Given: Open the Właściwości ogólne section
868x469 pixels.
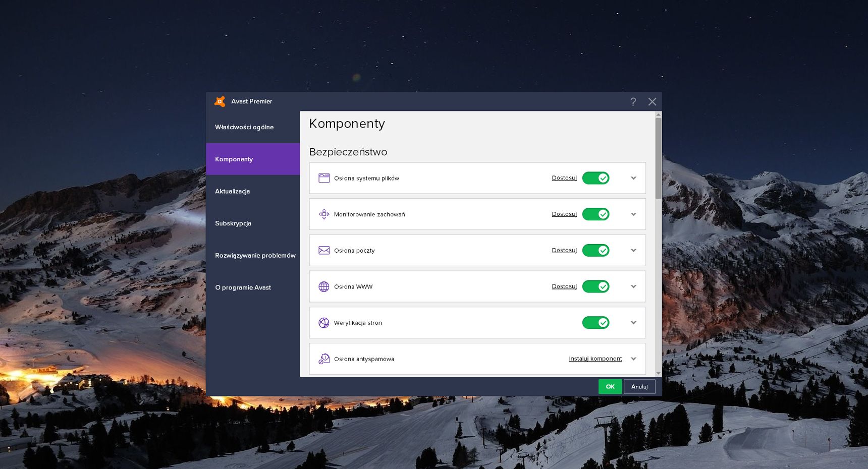Looking at the screenshot, I should pos(253,127).
